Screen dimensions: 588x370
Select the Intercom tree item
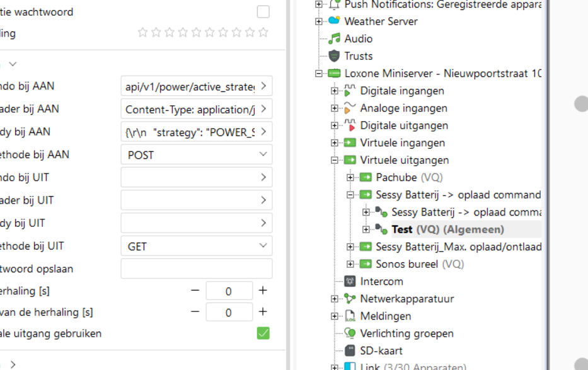pos(381,281)
